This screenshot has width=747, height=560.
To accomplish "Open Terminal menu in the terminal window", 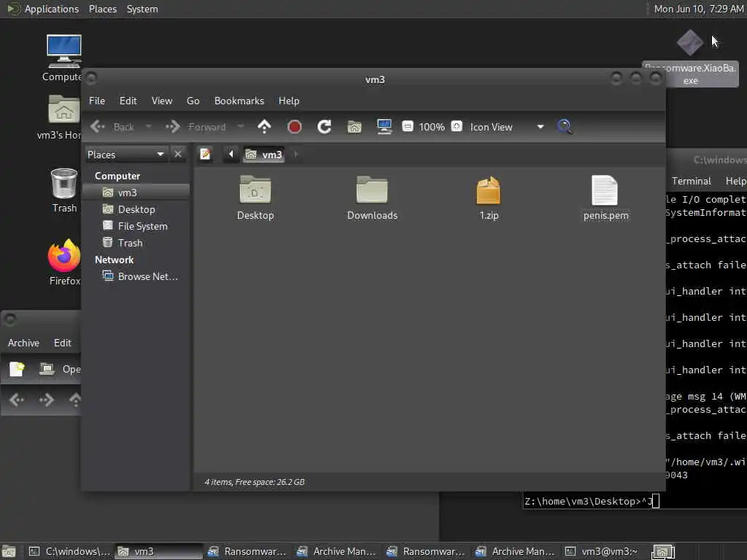I will click(x=692, y=181).
